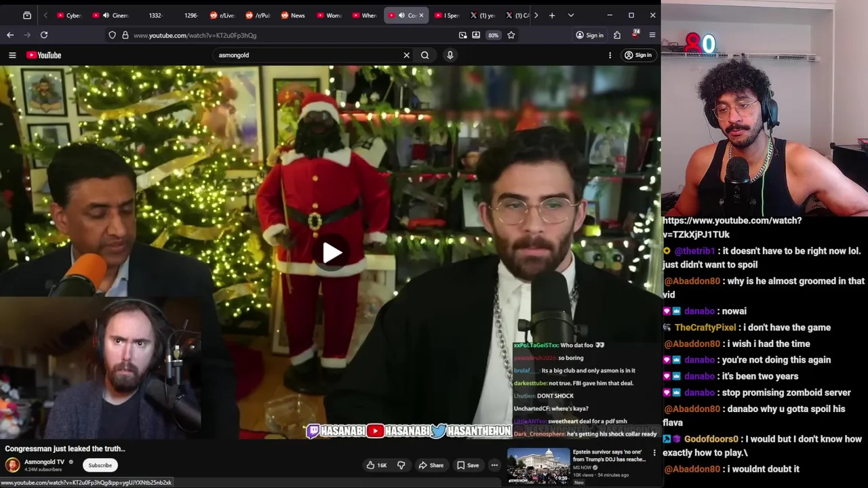This screenshot has width=868, height=488.
Task: Open the YouTube link in stream chat
Action: point(732,227)
